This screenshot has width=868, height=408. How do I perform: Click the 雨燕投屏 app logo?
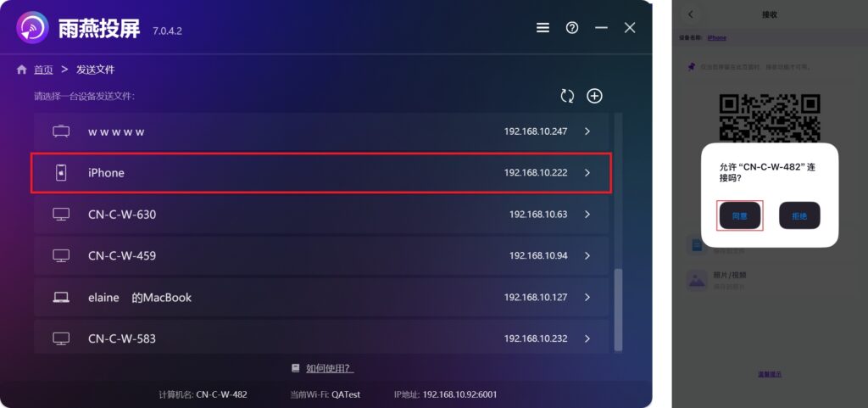[x=33, y=28]
